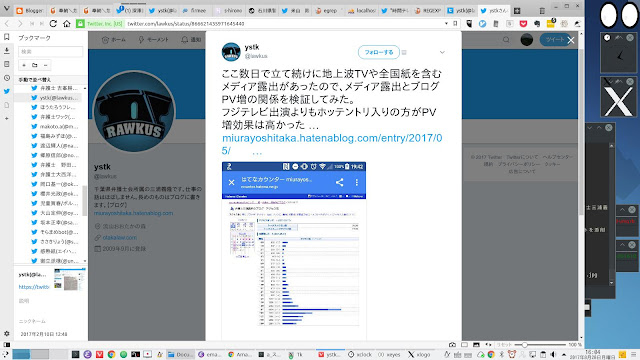Open the Bookmarks panel icon in sidebar
This screenshot has width=640, height=360.
click(7, 37)
